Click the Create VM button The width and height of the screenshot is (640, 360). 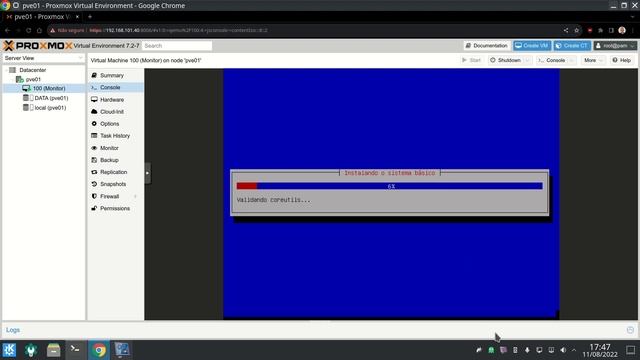tap(532, 46)
